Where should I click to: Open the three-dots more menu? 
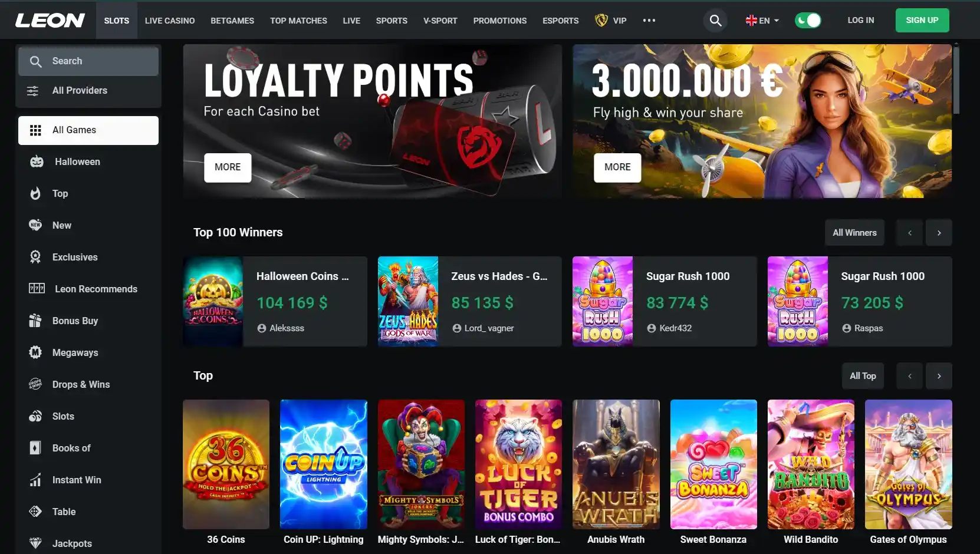[x=649, y=21]
